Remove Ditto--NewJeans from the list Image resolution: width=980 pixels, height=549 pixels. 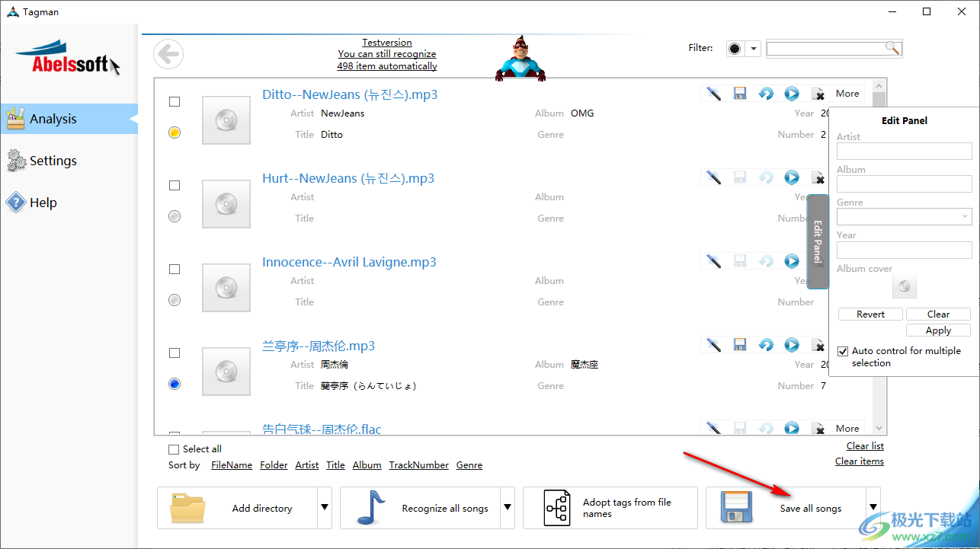coord(818,94)
